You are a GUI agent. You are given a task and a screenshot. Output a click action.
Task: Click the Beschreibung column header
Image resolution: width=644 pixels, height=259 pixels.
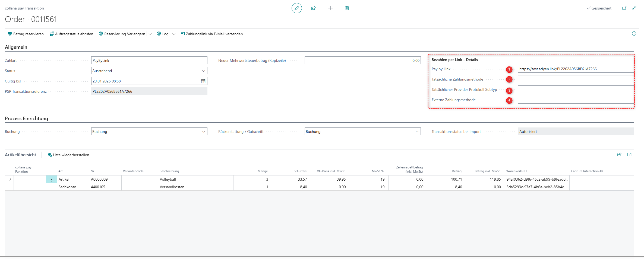tap(169, 171)
